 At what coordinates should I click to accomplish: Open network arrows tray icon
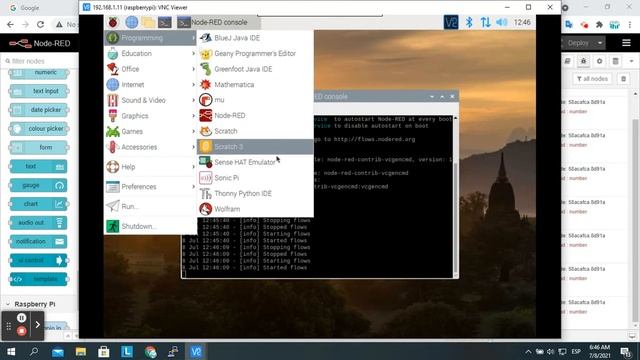click(485, 22)
